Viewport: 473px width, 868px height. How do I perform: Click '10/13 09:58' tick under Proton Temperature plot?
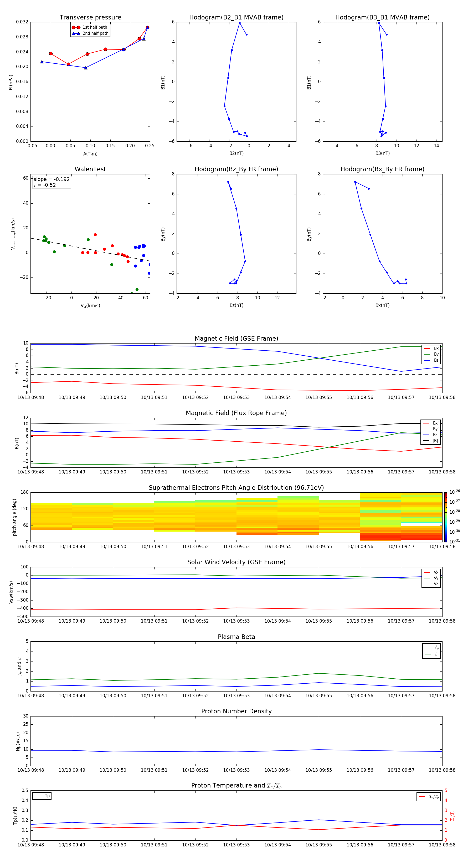[442, 845]
